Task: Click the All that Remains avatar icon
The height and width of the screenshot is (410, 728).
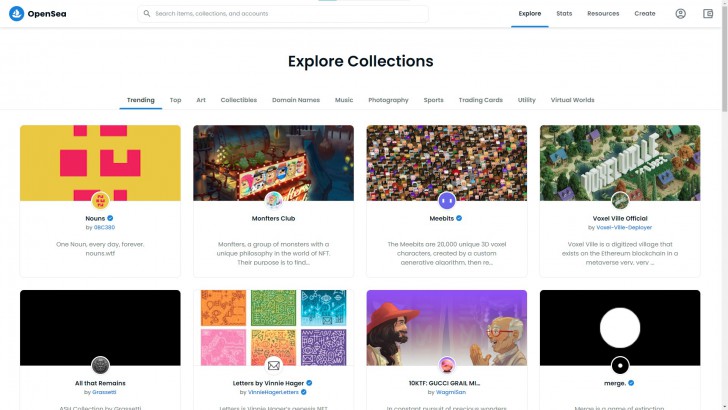Action: click(100, 365)
